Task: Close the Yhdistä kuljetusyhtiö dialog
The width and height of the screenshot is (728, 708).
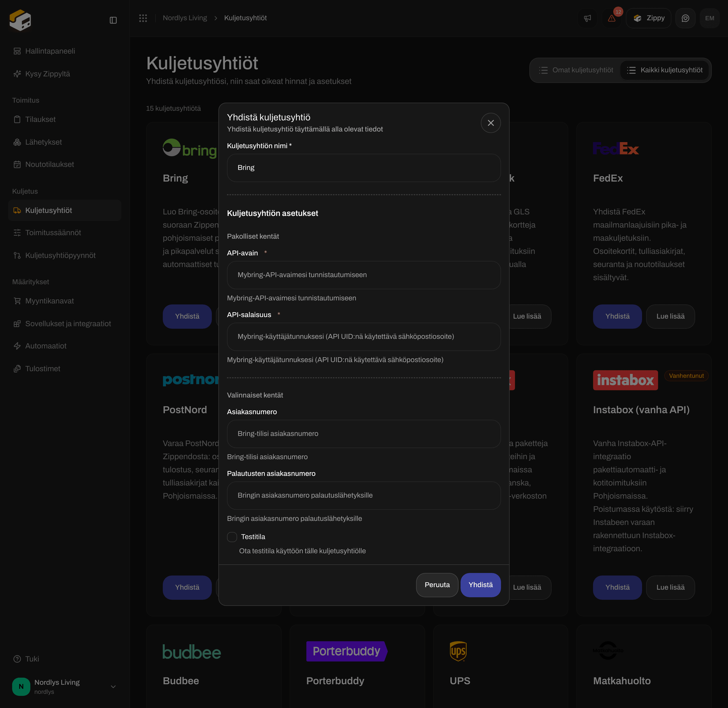Action: pyautogui.click(x=490, y=123)
